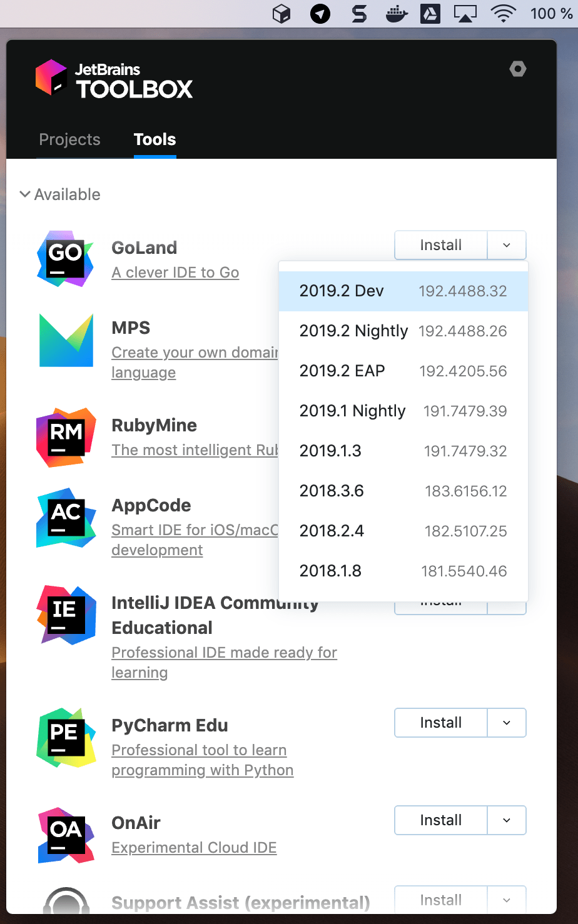The height and width of the screenshot is (924, 578).
Task: Select version 2018.2.4
Action: [x=403, y=531]
